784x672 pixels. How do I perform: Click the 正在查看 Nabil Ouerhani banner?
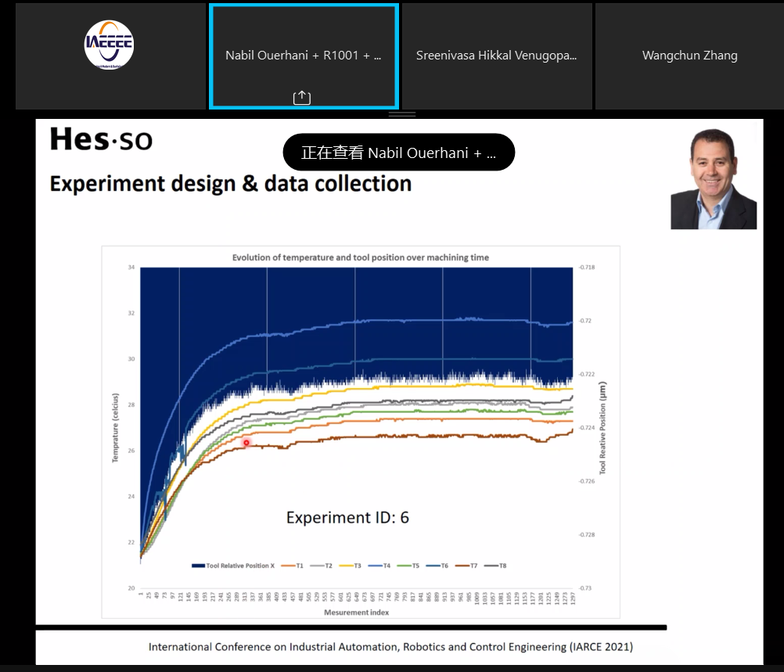coord(398,153)
